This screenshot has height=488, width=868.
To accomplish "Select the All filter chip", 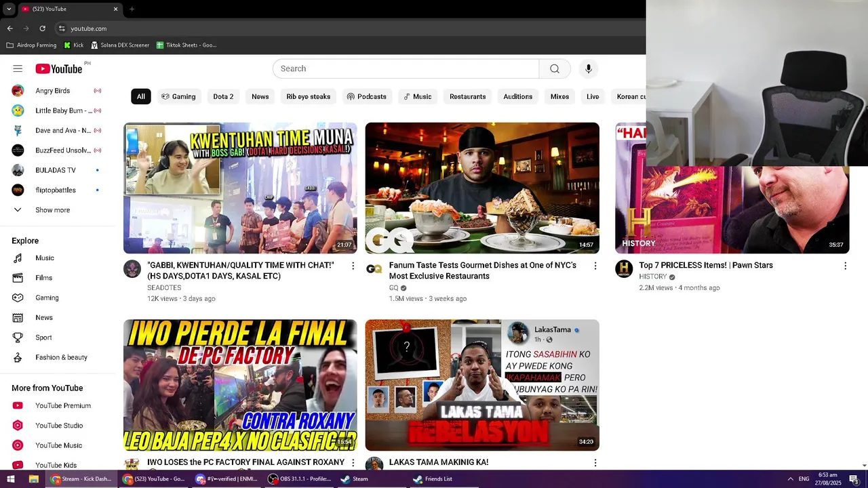I will 141,97.
